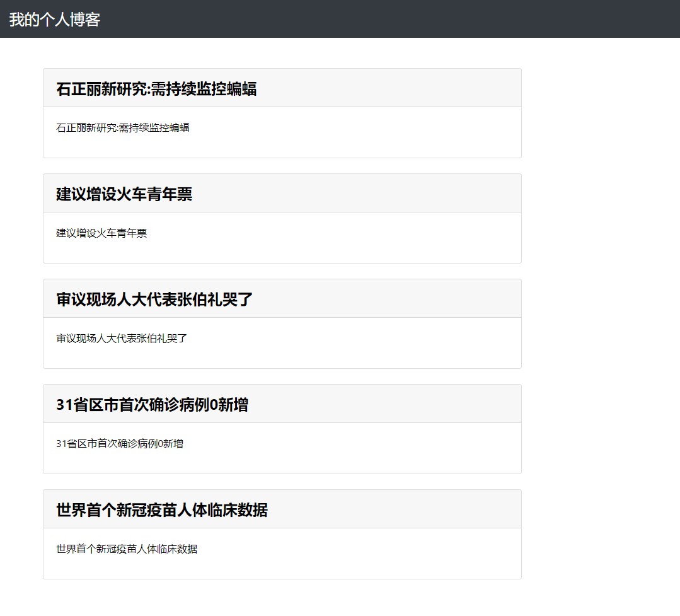680x616 pixels.
Task: Click the 世界首个新冠疫苗 summary text in card body
Action: [127, 549]
